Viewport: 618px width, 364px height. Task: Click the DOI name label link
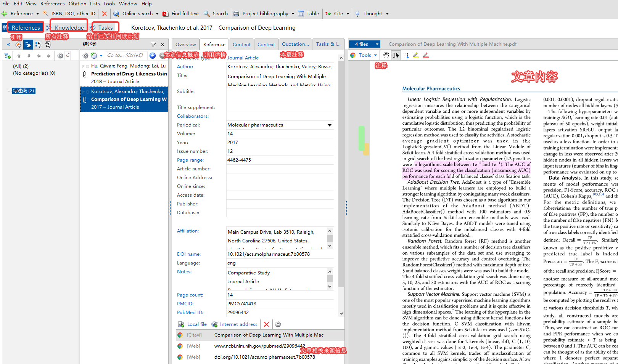(x=189, y=254)
